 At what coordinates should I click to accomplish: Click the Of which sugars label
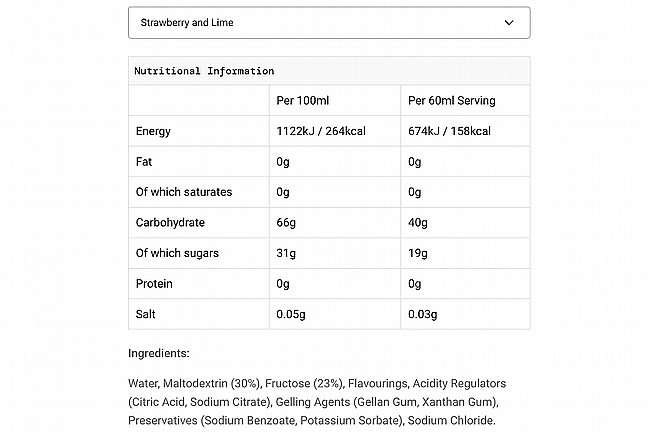coord(177,253)
